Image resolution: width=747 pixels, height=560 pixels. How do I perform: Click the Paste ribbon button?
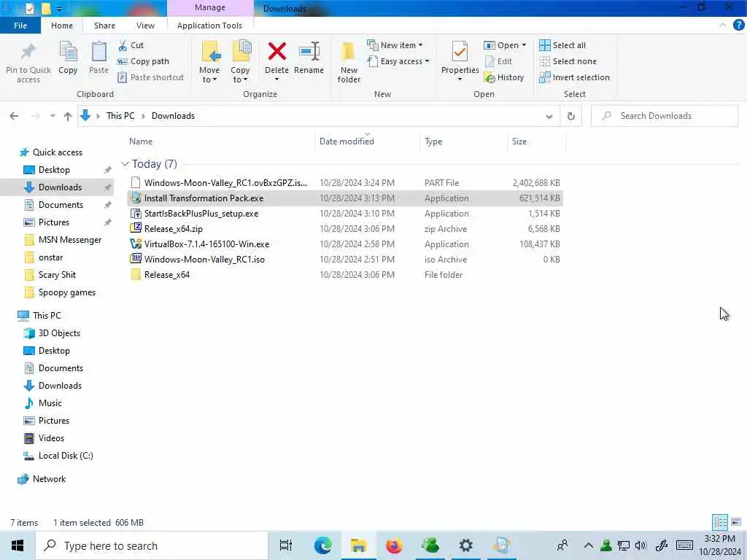(98, 58)
